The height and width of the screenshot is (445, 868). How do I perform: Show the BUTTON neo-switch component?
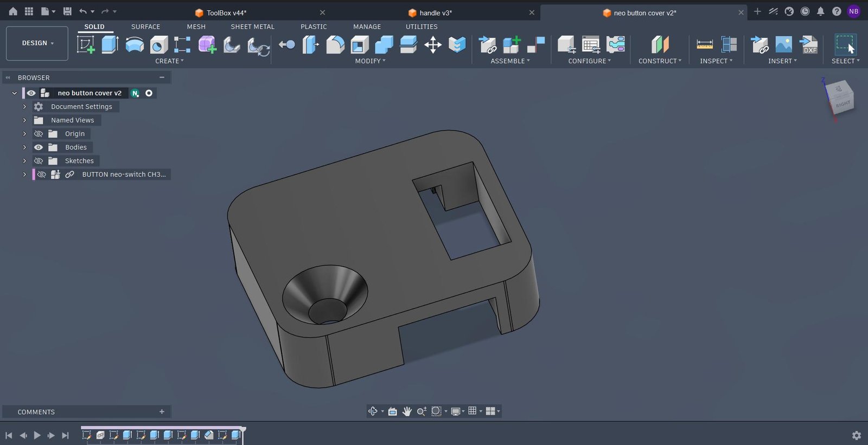41,175
